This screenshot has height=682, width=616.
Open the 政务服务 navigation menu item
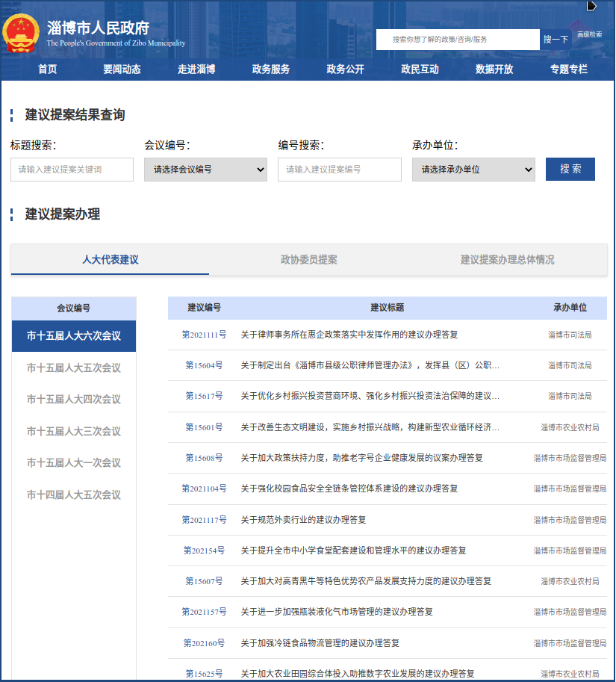pyautogui.click(x=271, y=69)
